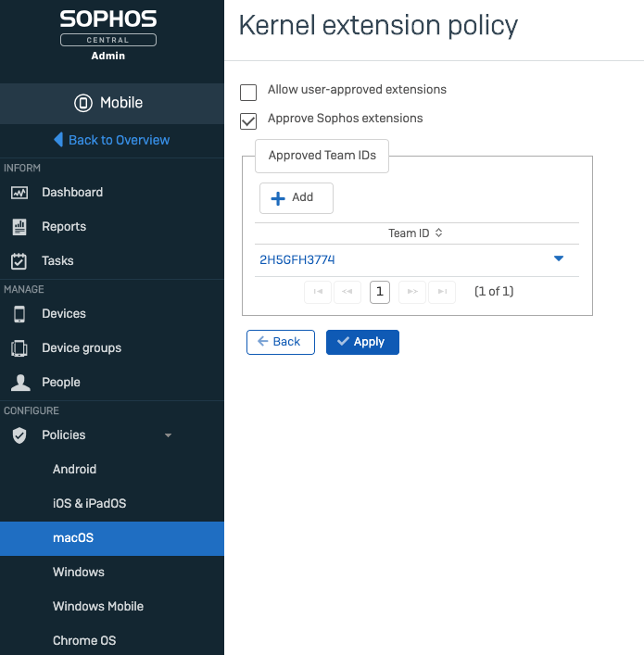This screenshot has height=655, width=644.
Task: Click the Policies shield icon
Action: point(19,435)
